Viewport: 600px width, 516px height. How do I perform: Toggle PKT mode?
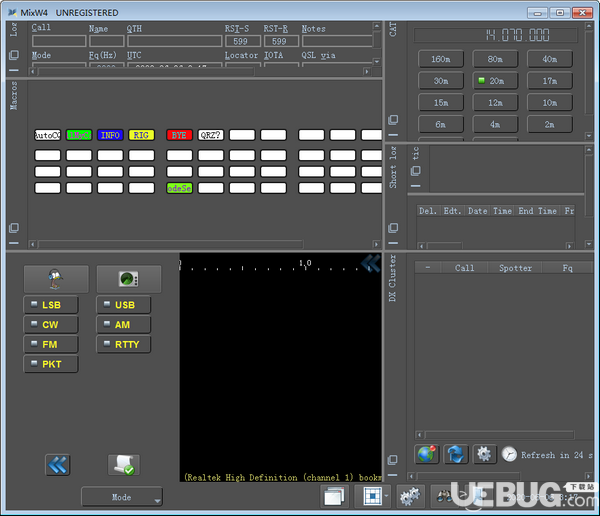click(x=51, y=364)
